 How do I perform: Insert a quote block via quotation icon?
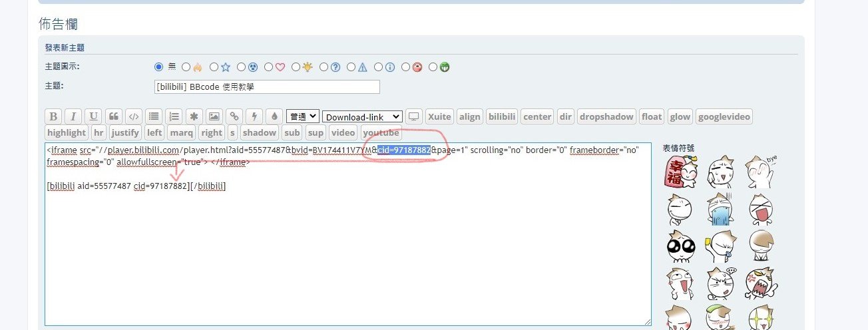113,116
